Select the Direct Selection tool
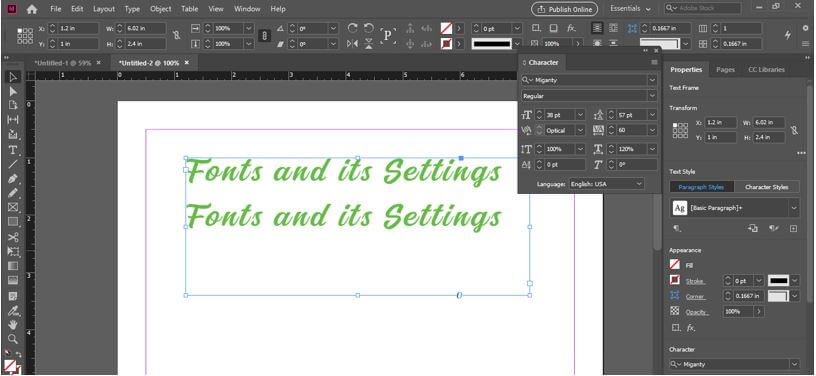 13,92
